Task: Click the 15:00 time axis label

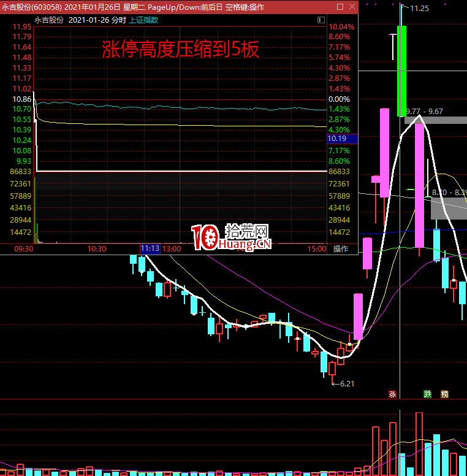Action: click(317, 249)
